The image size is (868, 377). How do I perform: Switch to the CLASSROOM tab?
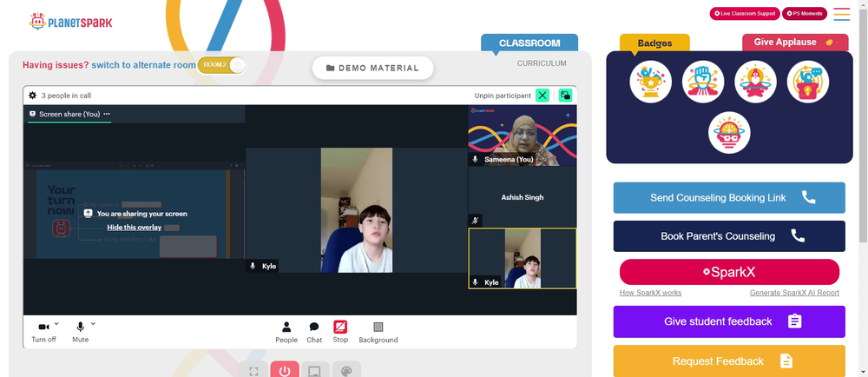tap(529, 43)
